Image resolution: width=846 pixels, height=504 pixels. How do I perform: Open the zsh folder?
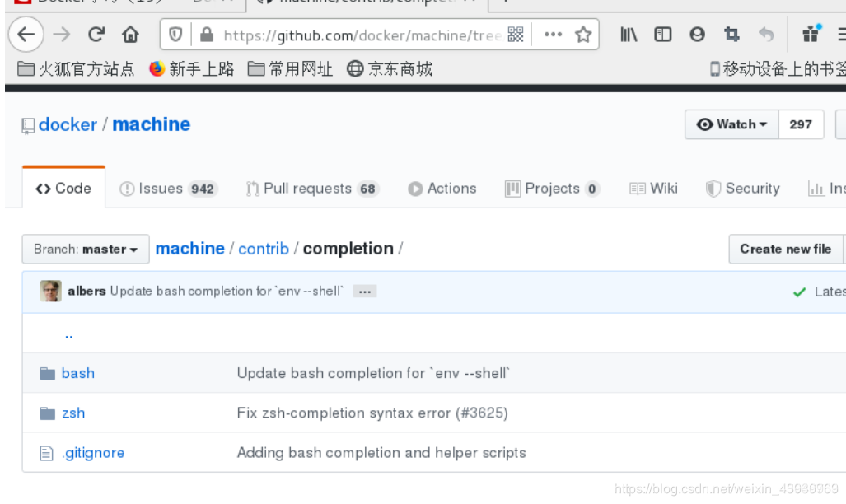coord(73,413)
